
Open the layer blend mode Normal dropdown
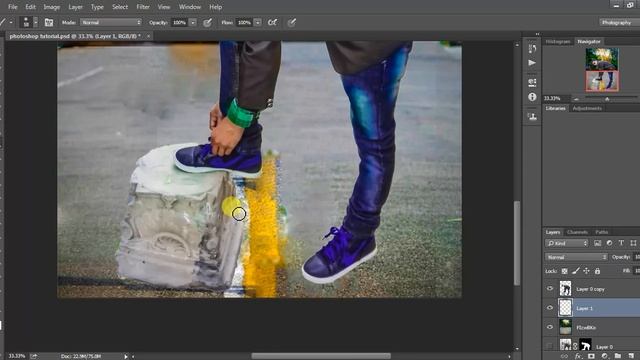576,257
